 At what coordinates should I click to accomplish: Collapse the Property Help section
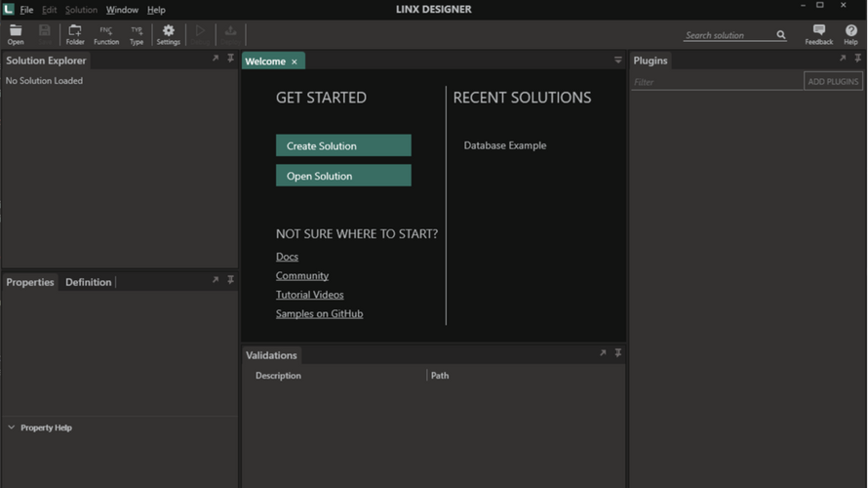[11, 427]
